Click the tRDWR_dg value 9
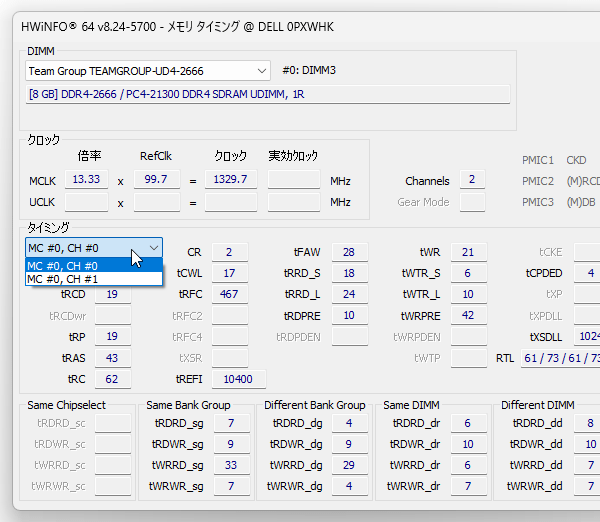 350,444
